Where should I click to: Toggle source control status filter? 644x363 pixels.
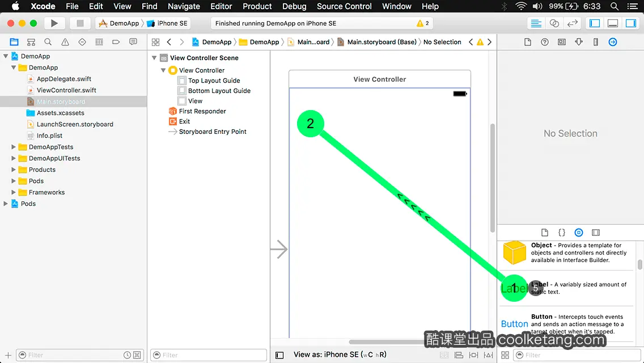pos(137,355)
